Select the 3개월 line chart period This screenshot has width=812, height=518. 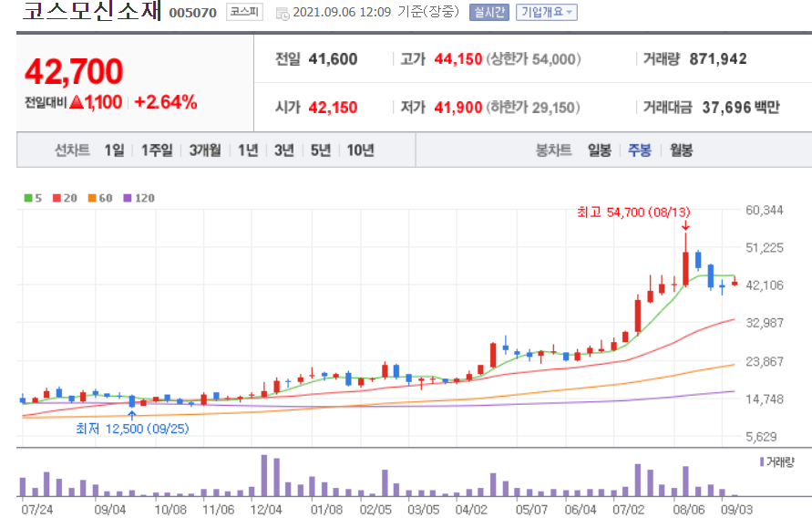click(205, 150)
